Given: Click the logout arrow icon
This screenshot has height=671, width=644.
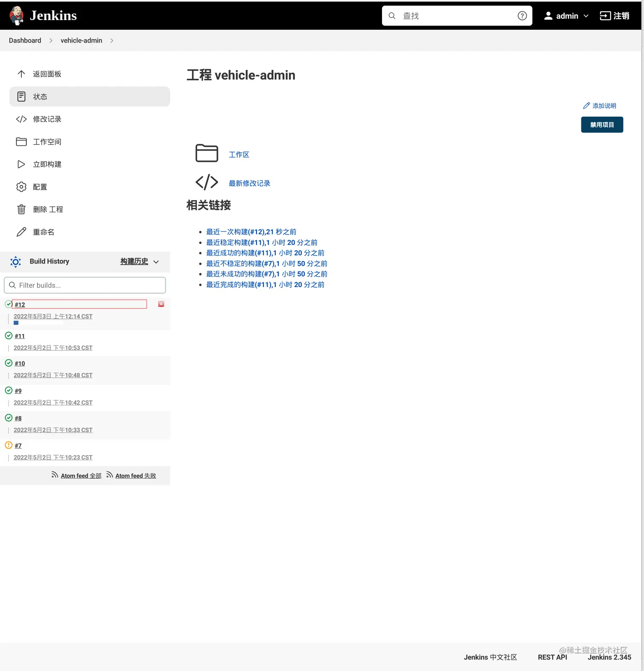Looking at the screenshot, I should tap(605, 16).
